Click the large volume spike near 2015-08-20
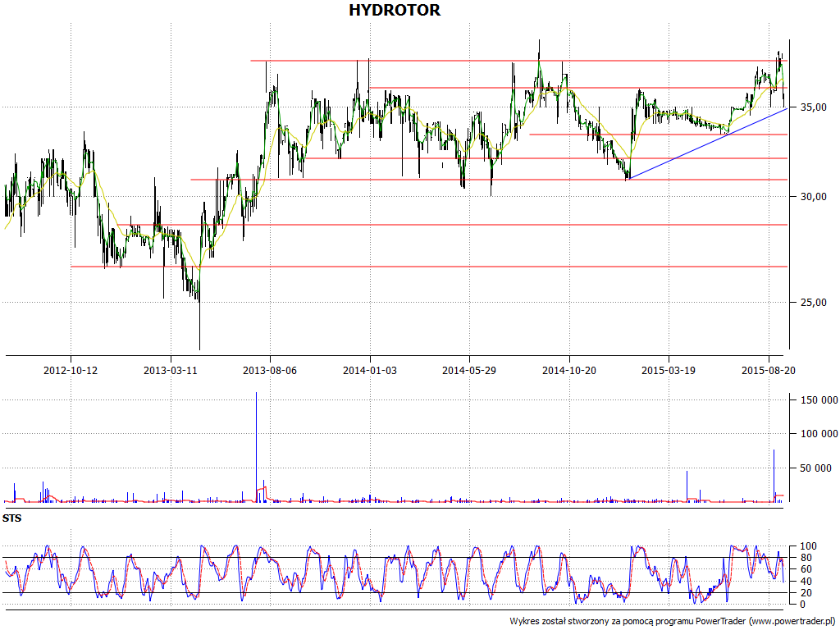Viewport: 840px width, 630px height. click(774, 476)
